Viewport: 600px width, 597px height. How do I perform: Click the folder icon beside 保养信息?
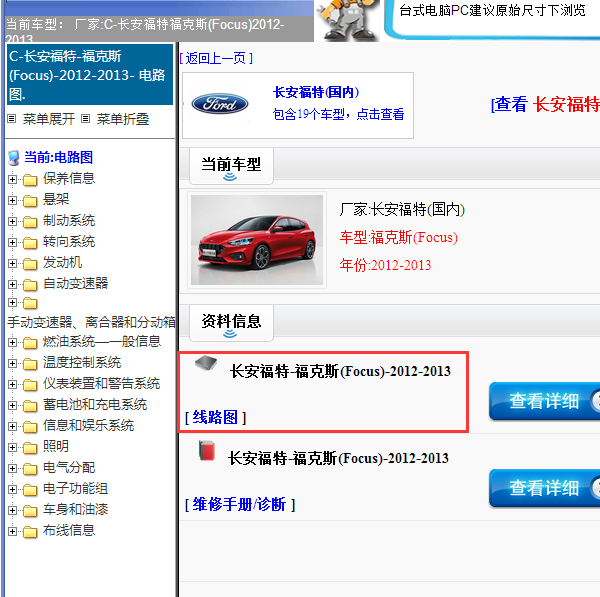click(x=30, y=179)
